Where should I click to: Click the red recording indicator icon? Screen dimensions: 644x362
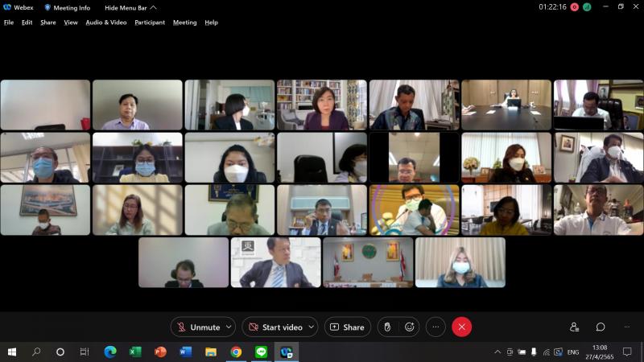[575, 7]
